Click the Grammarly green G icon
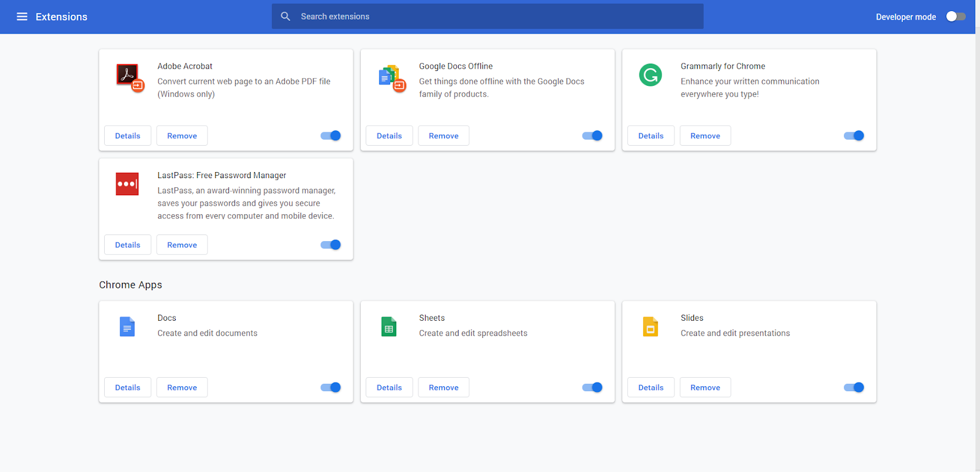 [x=650, y=75]
